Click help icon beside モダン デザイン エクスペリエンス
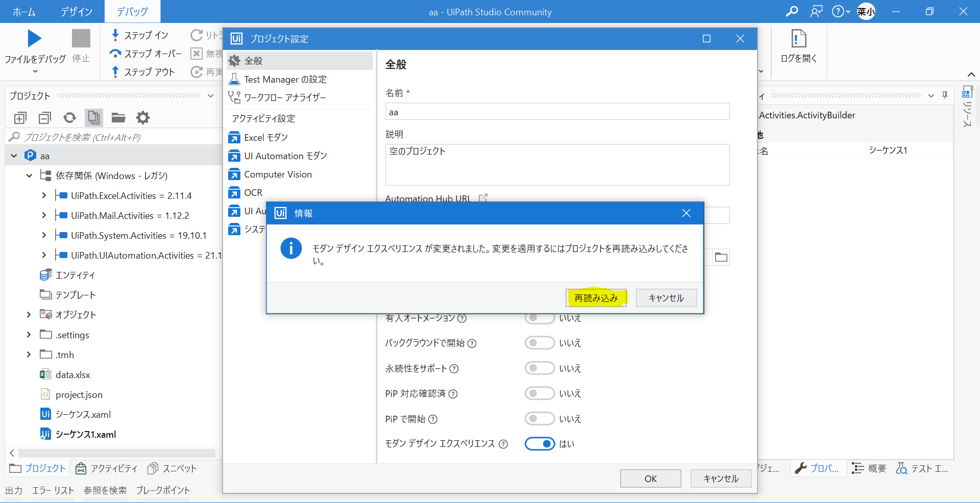The image size is (980, 503). 503,444
